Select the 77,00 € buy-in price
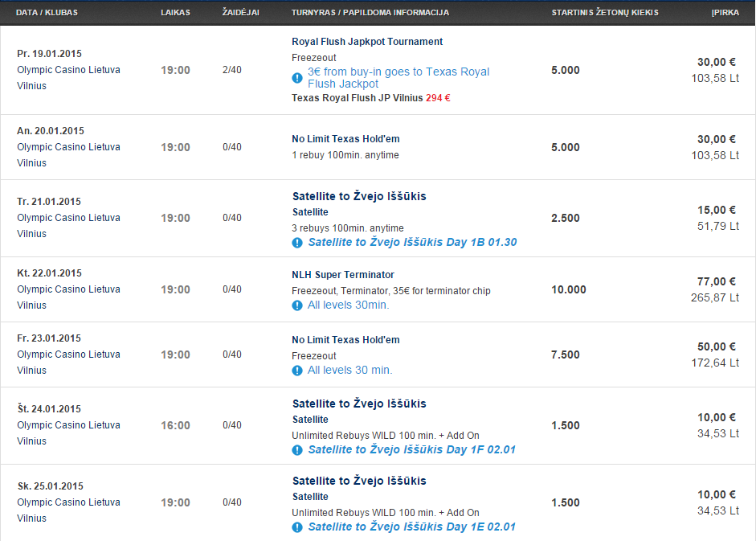 717,281
